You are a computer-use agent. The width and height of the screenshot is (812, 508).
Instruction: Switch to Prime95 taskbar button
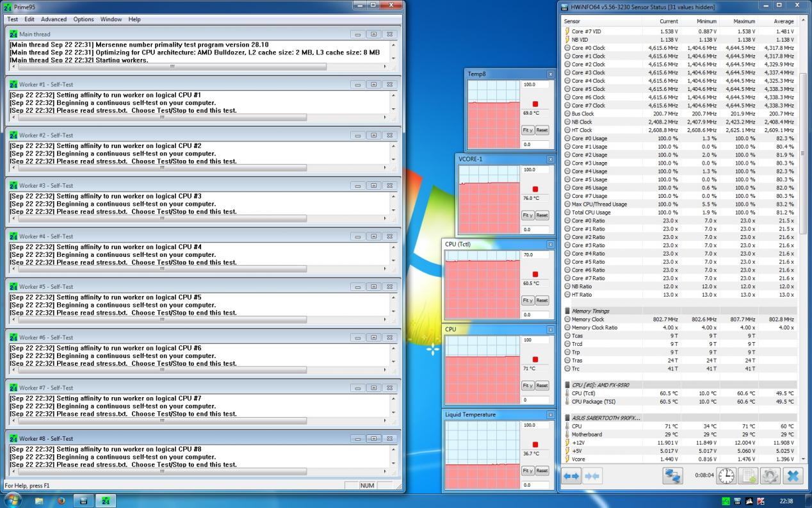coord(106,501)
